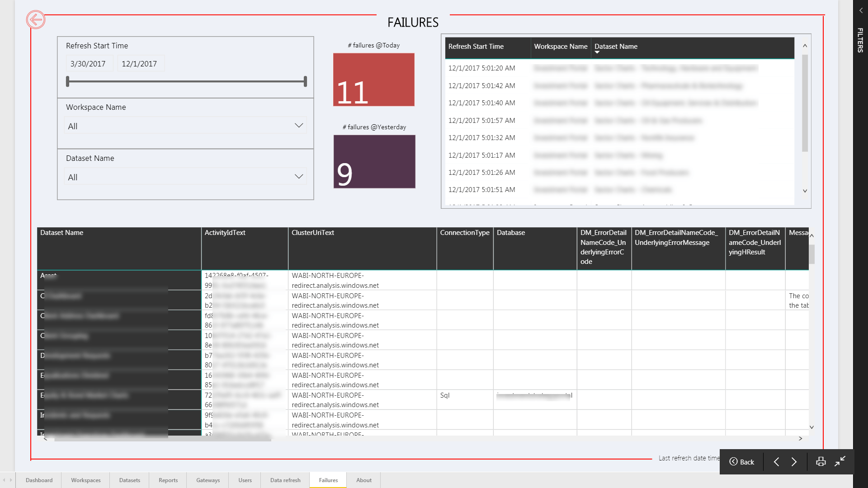Viewport: 868px width, 488px height.
Task: Expand the FILTERS pane chevron
Action: tap(861, 10)
